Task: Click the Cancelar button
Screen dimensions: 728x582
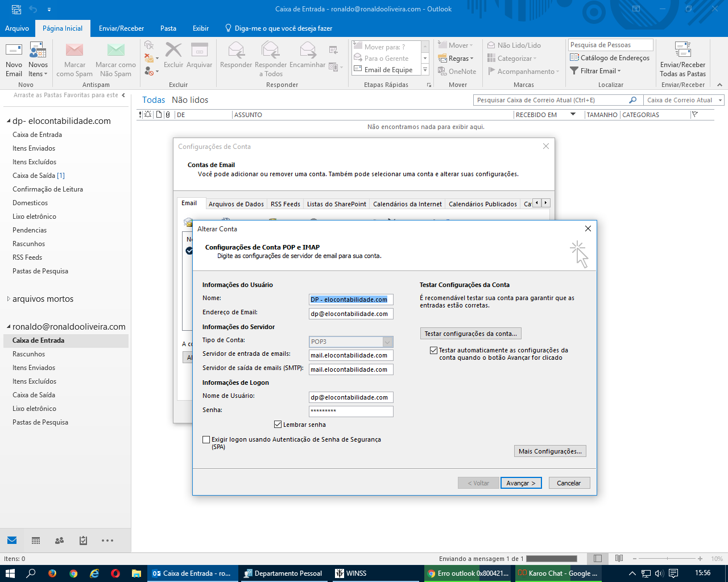Action: click(569, 483)
